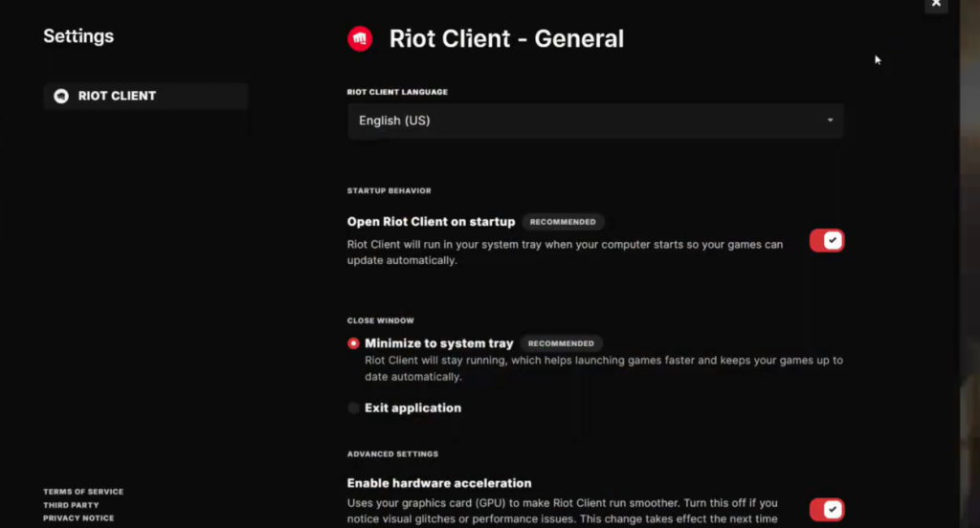Image resolution: width=980 pixels, height=528 pixels.
Task: Select Minimize to system tray radio button
Action: pos(354,343)
